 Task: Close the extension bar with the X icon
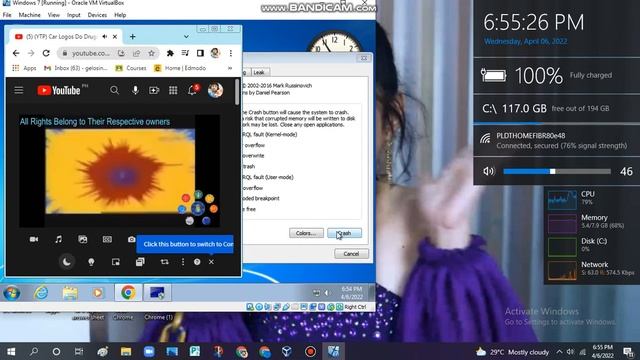211,262
